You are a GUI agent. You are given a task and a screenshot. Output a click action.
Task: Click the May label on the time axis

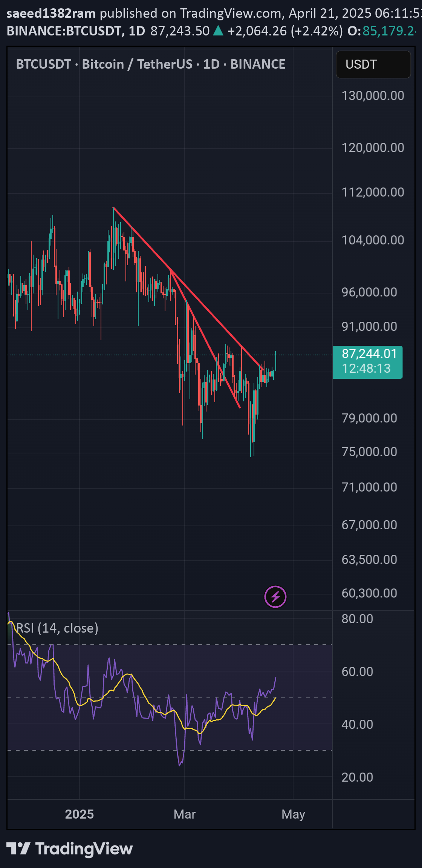(x=293, y=814)
